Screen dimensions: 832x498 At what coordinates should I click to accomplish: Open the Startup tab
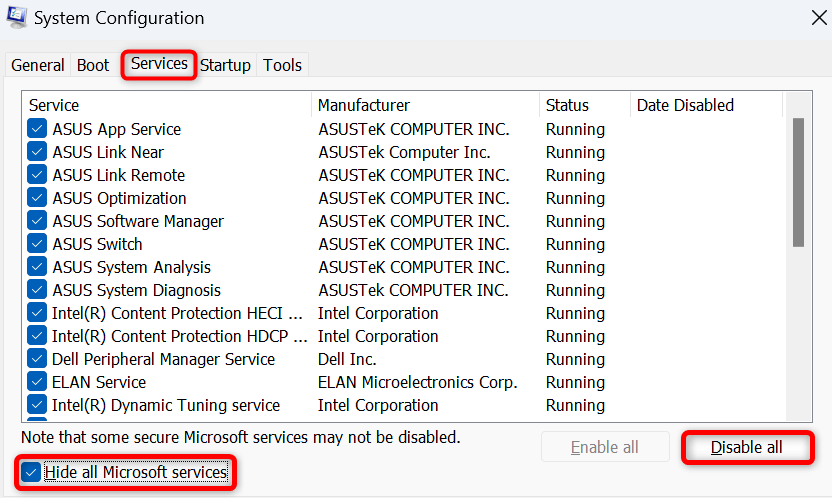[x=225, y=65]
